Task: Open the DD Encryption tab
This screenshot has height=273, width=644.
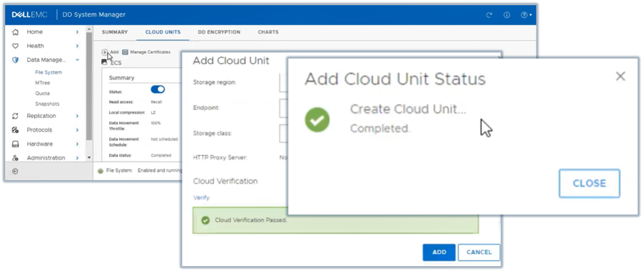Action: [219, 32]
